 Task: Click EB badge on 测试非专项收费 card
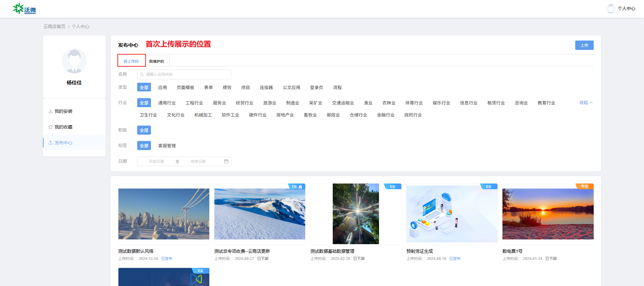pyautogui.click(x=297, y=187)
